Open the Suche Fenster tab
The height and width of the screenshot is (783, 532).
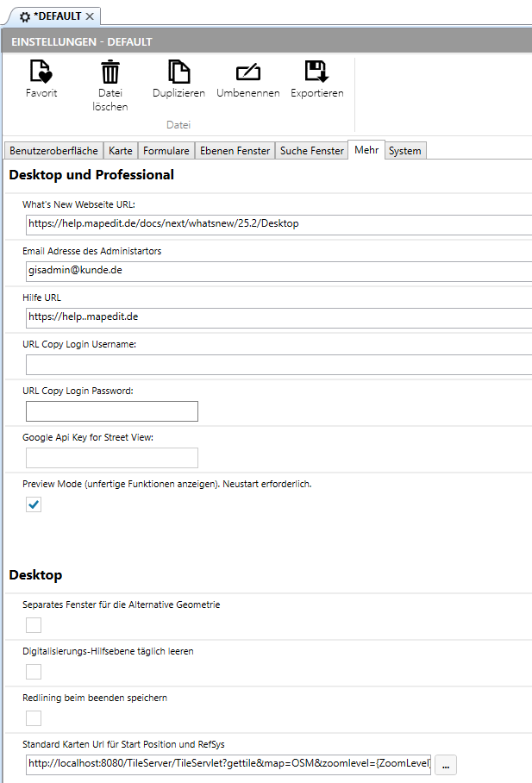311,151
